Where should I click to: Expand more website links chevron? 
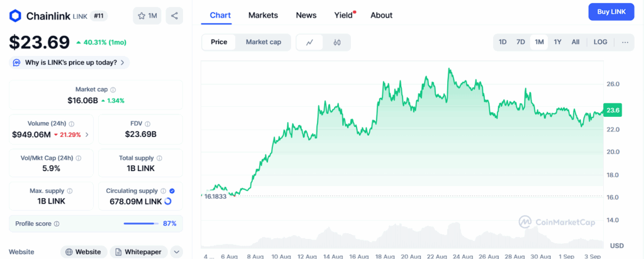pos(176,251)
